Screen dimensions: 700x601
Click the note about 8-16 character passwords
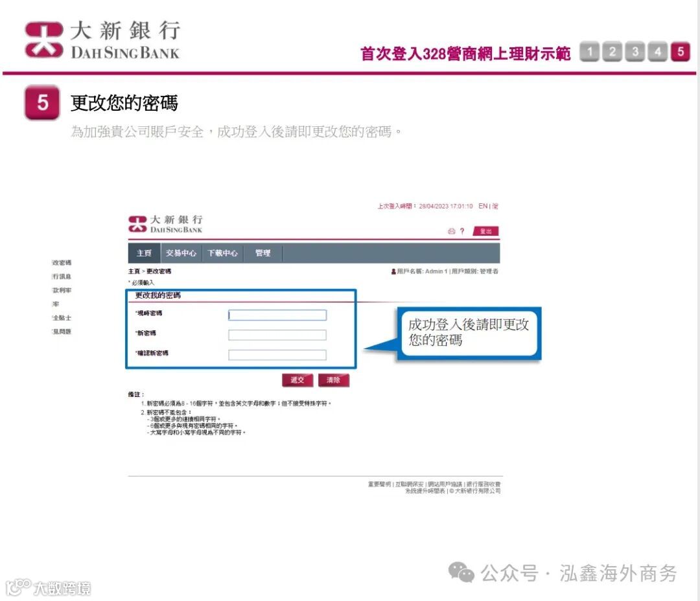236,403
